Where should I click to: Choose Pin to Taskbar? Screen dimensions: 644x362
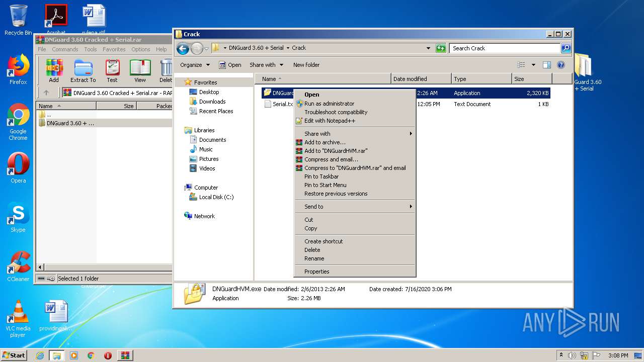click(355, 176)
